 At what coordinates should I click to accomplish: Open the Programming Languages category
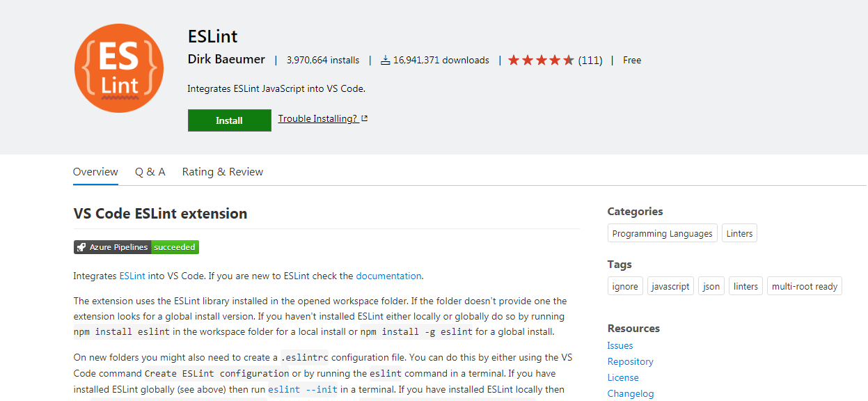662,234
